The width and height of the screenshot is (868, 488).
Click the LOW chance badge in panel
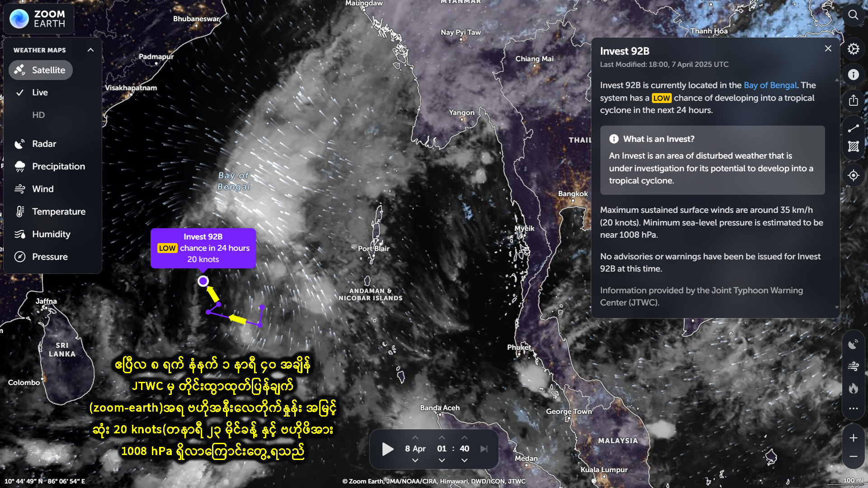(661, 98)
